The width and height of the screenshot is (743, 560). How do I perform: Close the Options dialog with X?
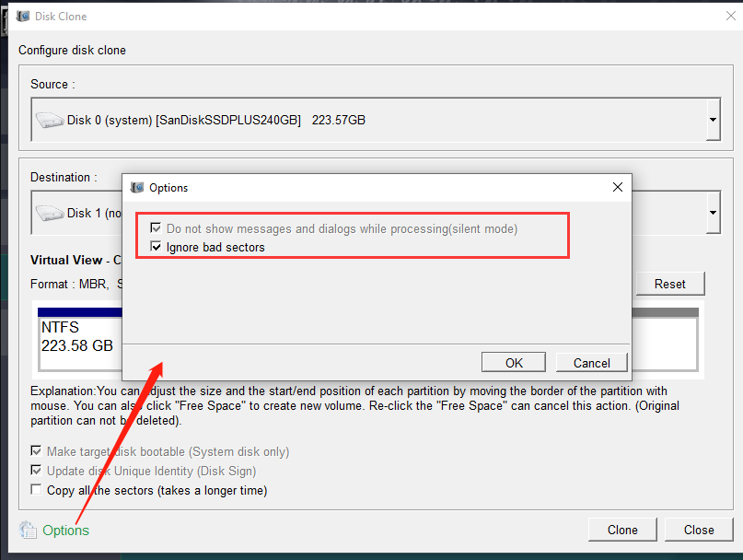click(618, 188)
